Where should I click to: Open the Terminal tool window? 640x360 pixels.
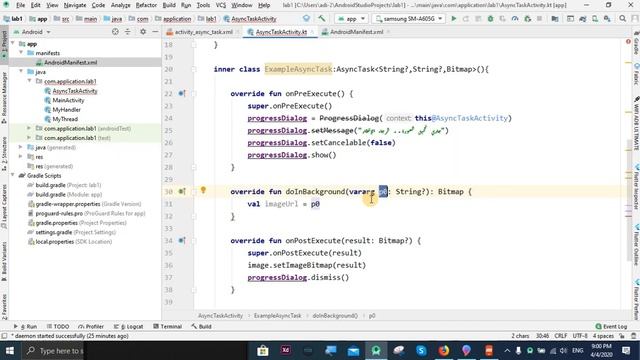pyautogui.click(x=167, y=327)
